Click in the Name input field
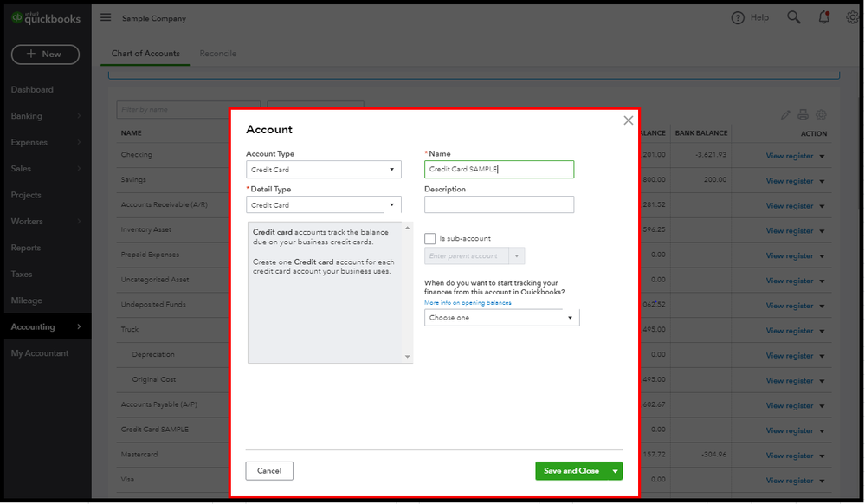The height and width of the screenshot is (504, 865). tap(500, 170)
